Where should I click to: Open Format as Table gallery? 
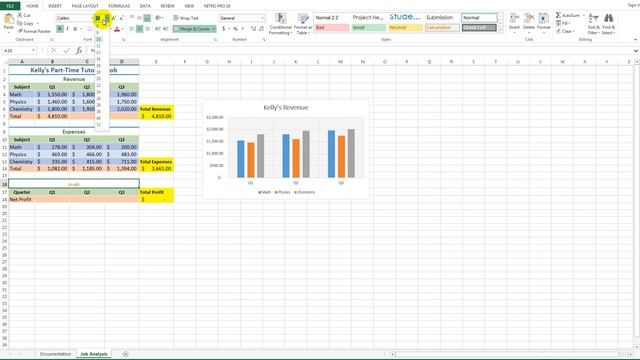[x=303, y=24]
